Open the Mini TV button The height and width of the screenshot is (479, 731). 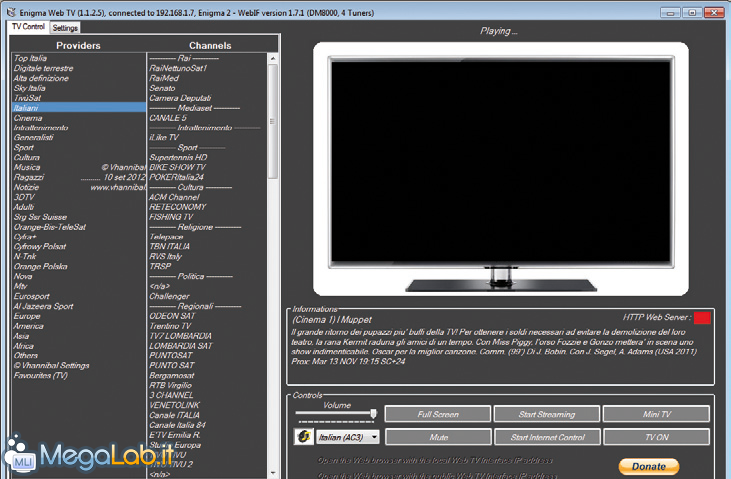tap(656, 414)
